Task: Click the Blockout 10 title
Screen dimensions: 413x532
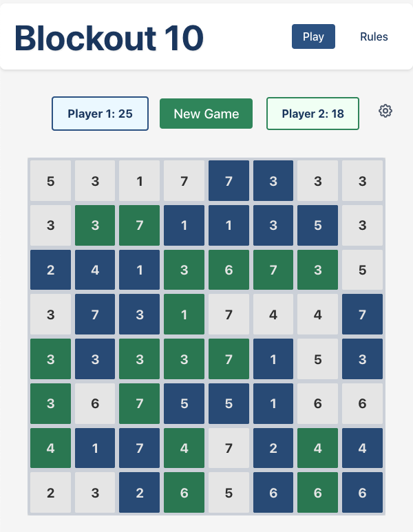Action: (109, 38)
